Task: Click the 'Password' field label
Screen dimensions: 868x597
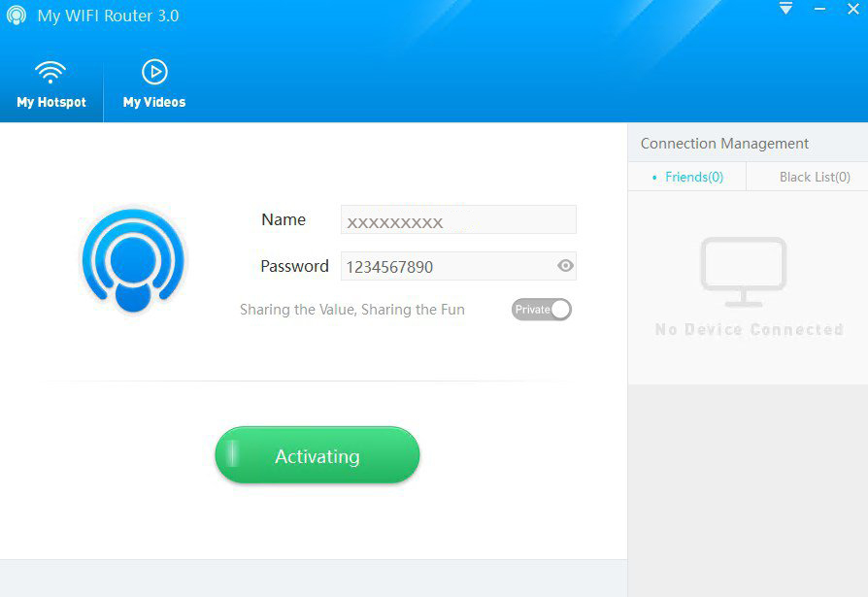Action: pos(294,266)
